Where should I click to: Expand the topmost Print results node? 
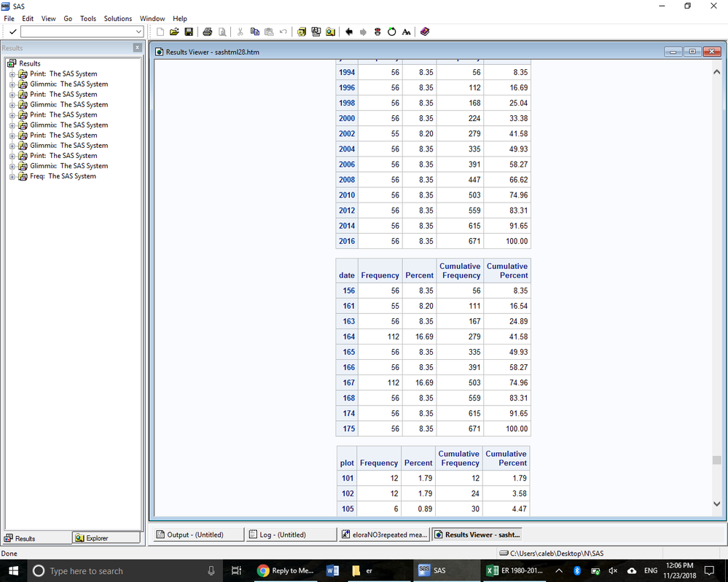(x=12, y=74)
